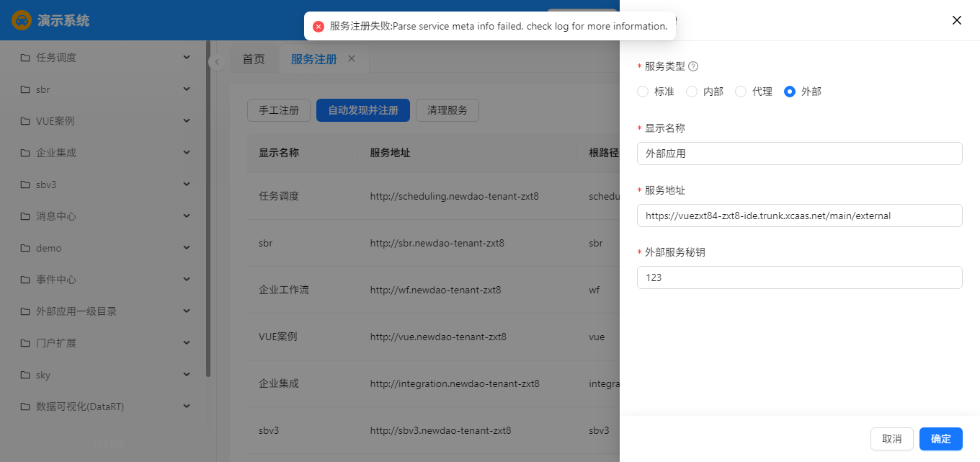This screenshot has width=980, height=462.
Task: Select the 标准 service type radio
Action: tap(643, 92)
